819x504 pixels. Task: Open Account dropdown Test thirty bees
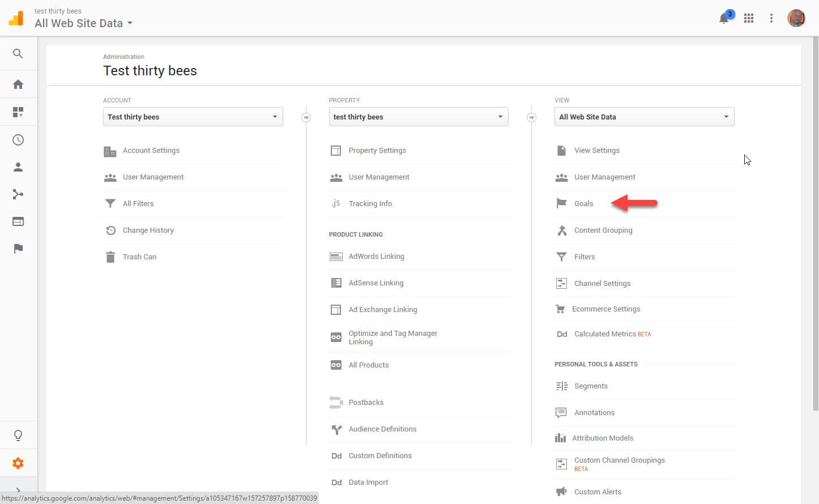tap(193, 117)
